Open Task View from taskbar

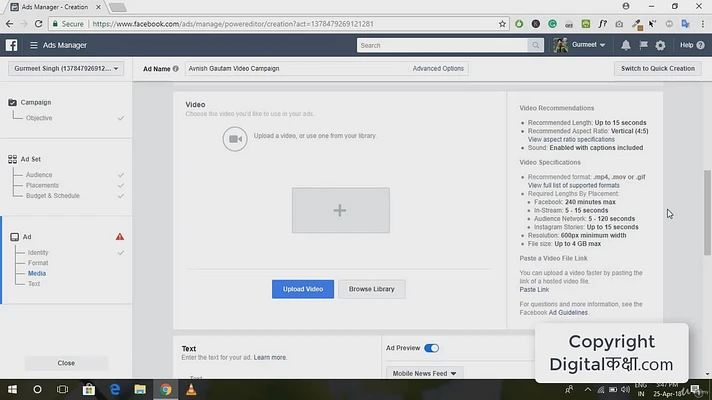pos(63,390)
